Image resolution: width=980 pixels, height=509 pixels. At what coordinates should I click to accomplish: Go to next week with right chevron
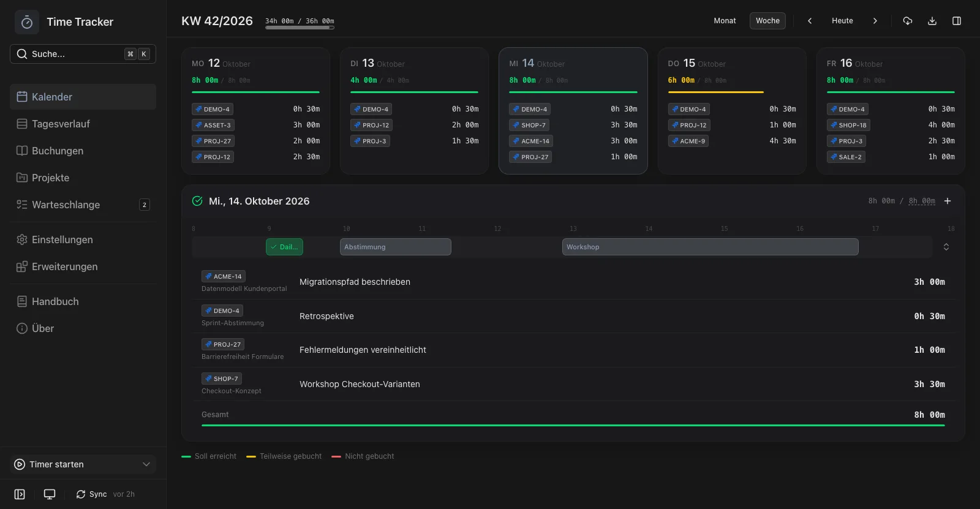(875, 21)
